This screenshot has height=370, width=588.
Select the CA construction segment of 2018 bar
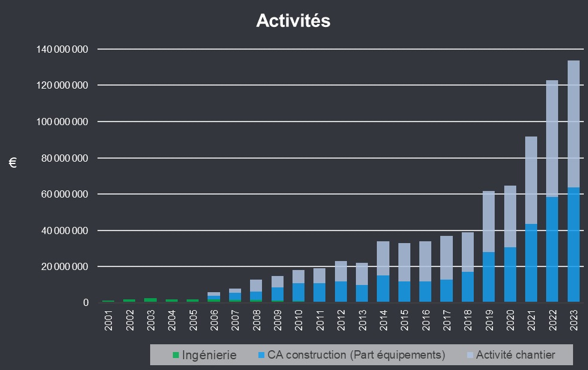click(x=468, y=287)
